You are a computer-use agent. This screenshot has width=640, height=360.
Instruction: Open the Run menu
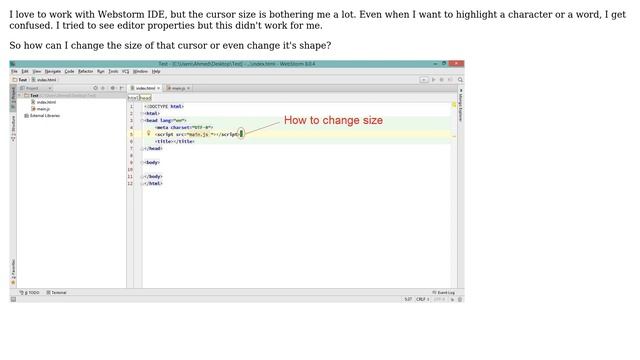pyautogui.click(x=100, y=71)
